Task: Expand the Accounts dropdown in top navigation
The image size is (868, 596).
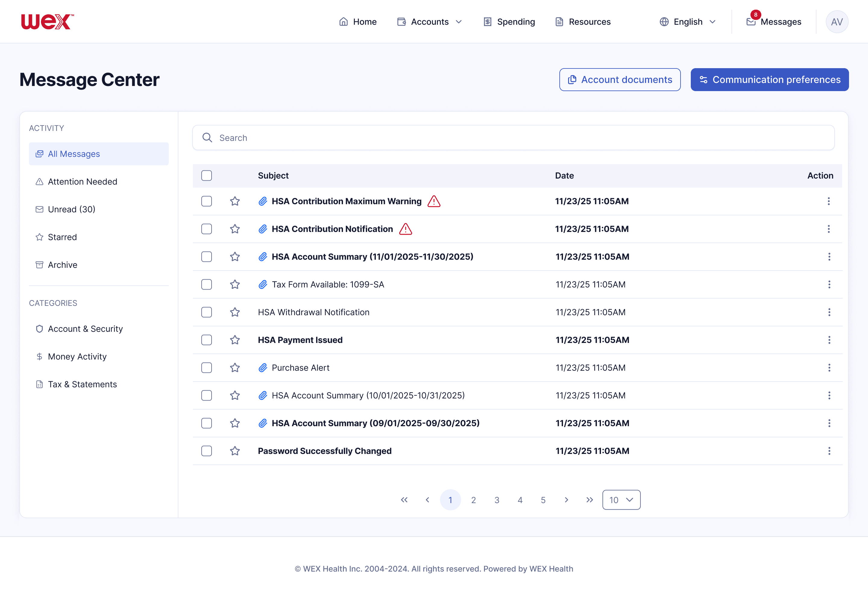Action: tap(429, 22)
